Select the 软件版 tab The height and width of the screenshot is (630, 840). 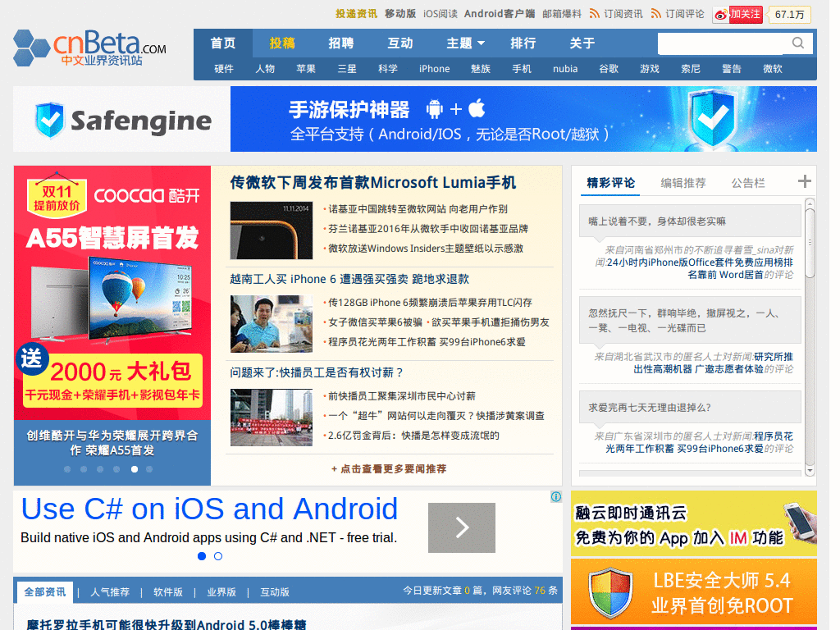[168, 592]
